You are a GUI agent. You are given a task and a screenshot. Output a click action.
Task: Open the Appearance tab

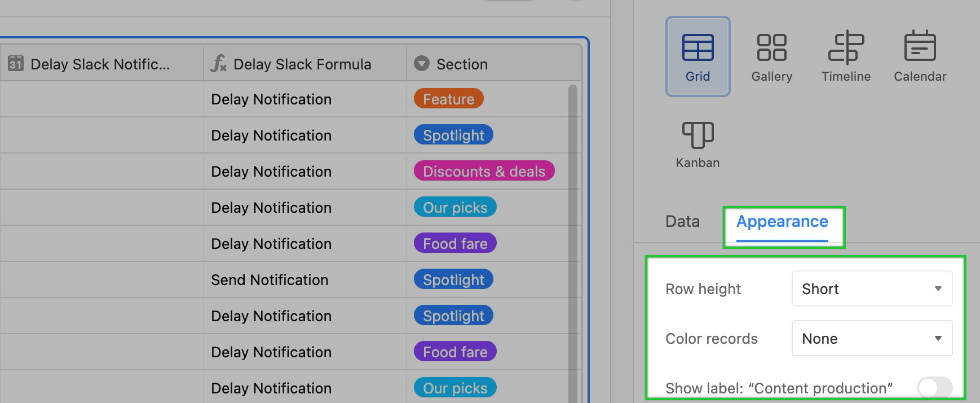pos(782,222)
